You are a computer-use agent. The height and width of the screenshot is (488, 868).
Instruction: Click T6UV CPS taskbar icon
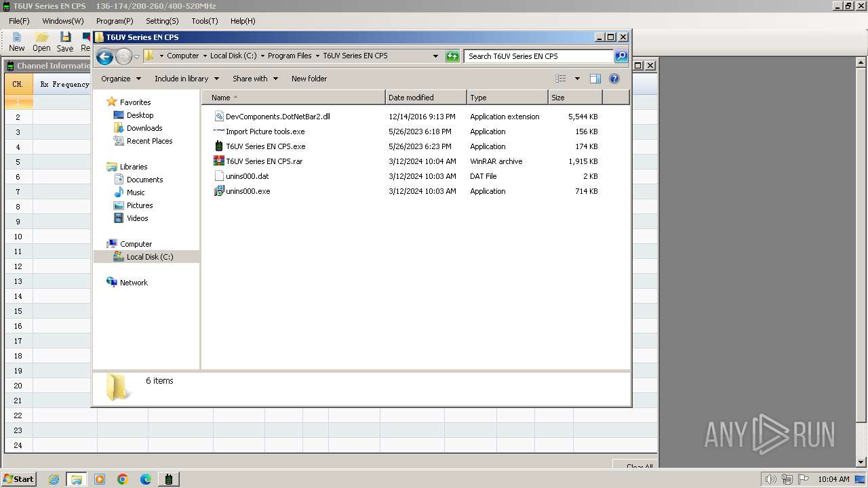tap(169, 479)
